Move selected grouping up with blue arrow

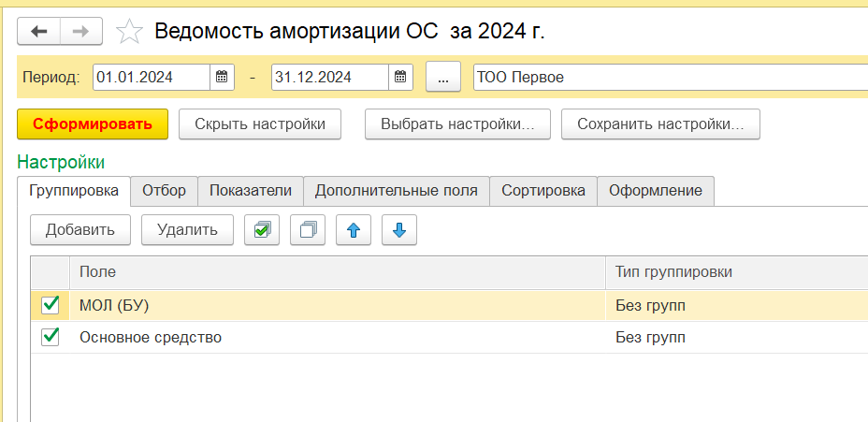354,229
